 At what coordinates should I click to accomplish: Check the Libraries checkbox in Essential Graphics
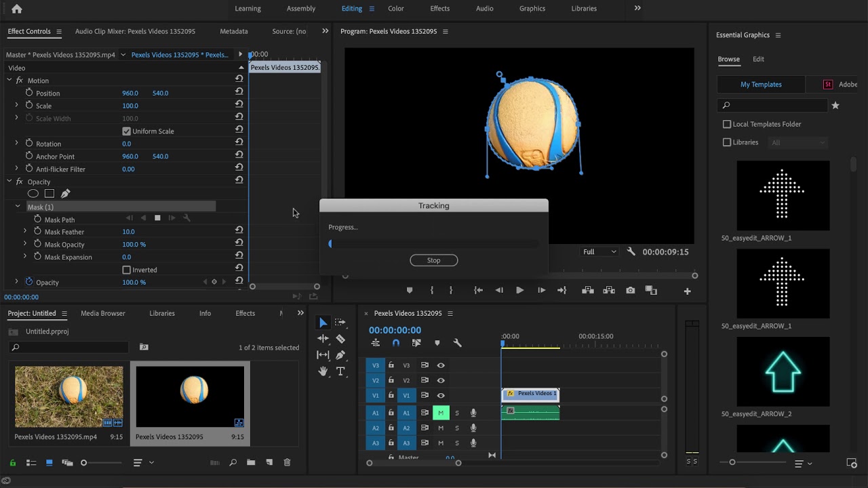tap(727, 142)
